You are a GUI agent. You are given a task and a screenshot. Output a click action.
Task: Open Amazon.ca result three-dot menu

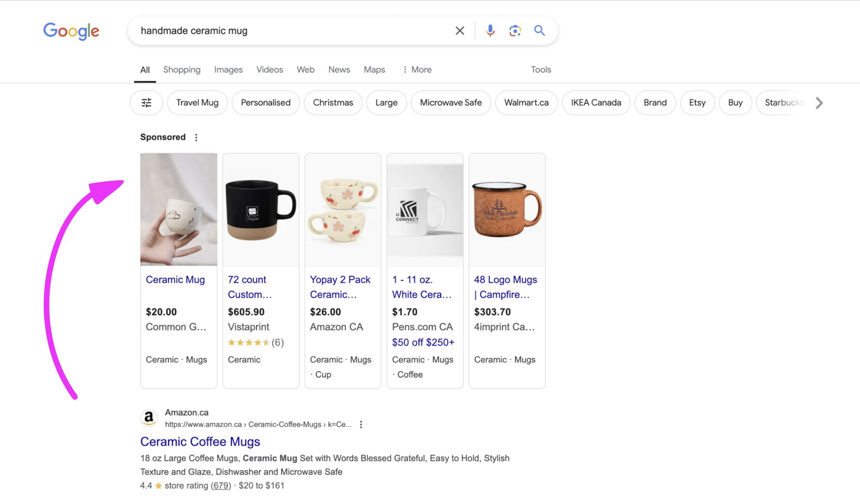[x=361, y=425]
